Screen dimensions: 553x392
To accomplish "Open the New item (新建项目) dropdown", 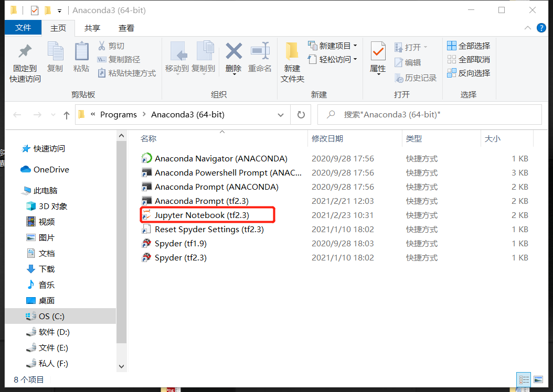I will pyautogui.click(x=333, y=46).
